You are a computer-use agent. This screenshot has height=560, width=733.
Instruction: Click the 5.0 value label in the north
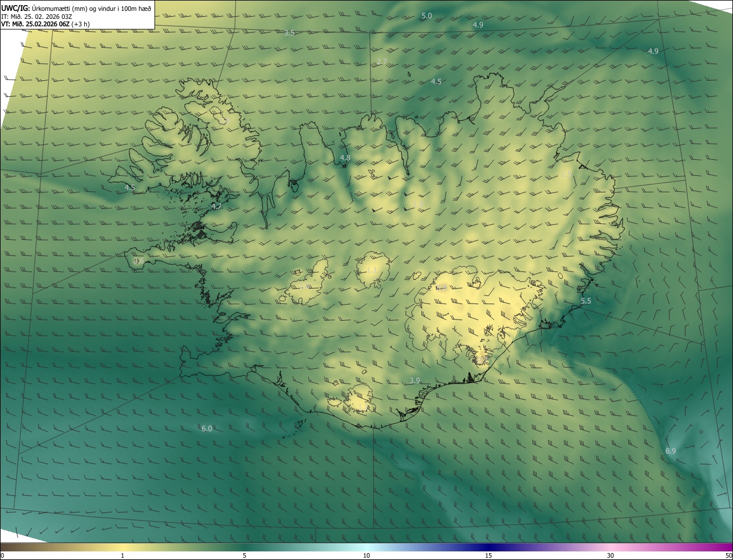[427, 16]
